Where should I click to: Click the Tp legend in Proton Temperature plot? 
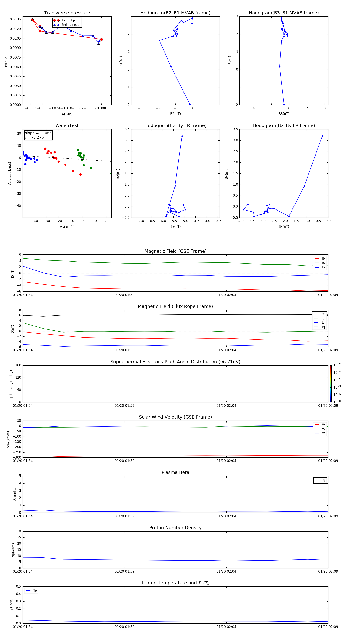pos(31,591)
